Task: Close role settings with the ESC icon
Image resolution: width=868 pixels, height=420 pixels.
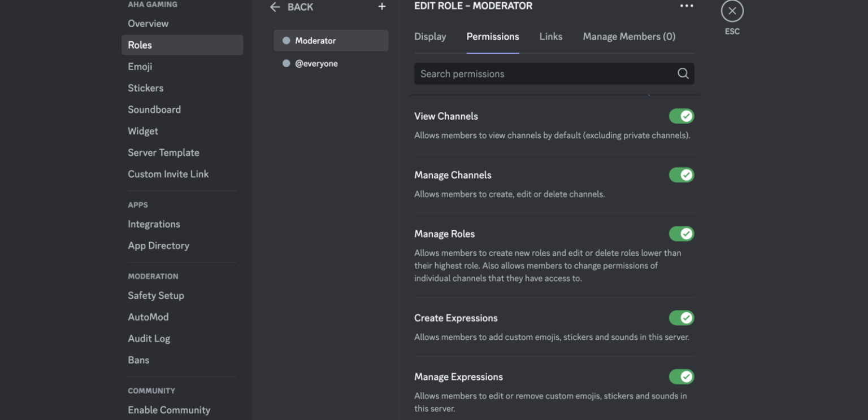Action: point(732,10)
